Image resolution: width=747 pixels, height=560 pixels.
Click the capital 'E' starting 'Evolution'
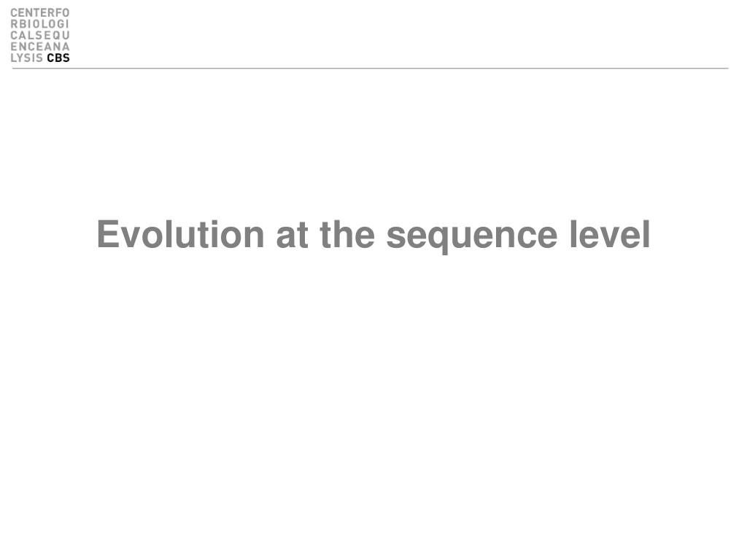(x=107, y=233)
